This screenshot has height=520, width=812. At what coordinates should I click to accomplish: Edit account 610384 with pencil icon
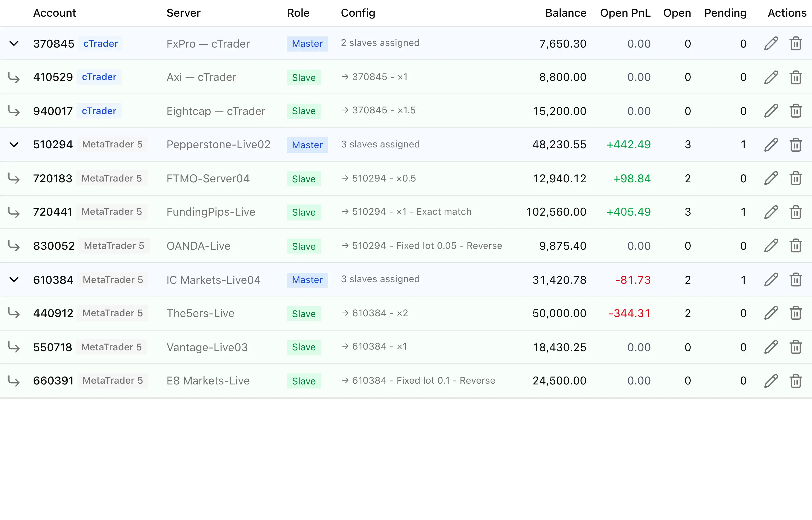pos(771,280)
